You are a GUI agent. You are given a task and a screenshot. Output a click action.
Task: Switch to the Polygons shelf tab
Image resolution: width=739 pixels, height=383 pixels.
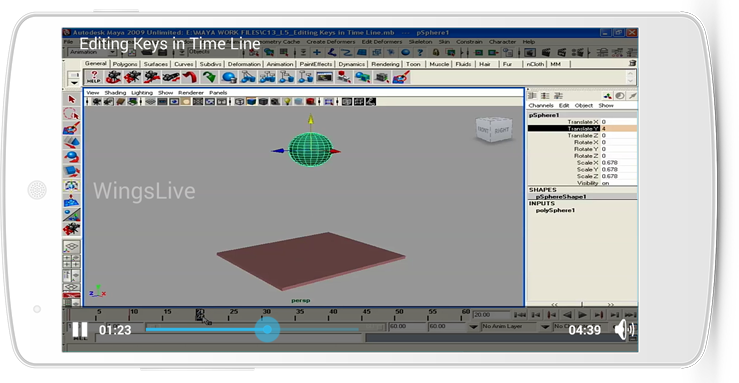click(x=125, y=64)
